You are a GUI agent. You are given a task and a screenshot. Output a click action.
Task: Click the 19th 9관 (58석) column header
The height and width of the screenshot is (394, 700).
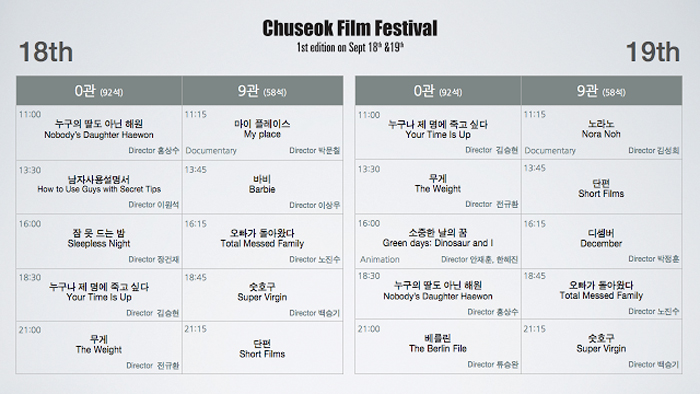(601, 91)
